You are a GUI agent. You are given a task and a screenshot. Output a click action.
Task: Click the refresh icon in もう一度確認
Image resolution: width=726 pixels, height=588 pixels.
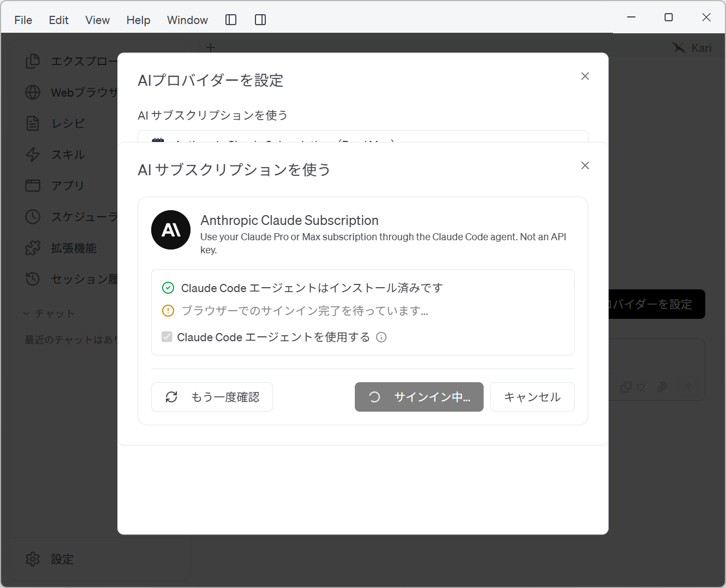pos(171,397)
